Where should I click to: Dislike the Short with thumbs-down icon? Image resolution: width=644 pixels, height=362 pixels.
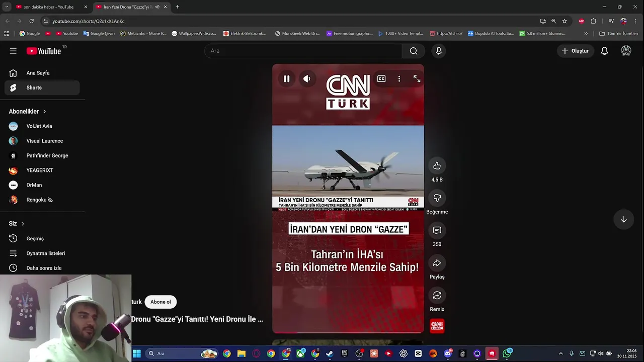click(437, 198)
